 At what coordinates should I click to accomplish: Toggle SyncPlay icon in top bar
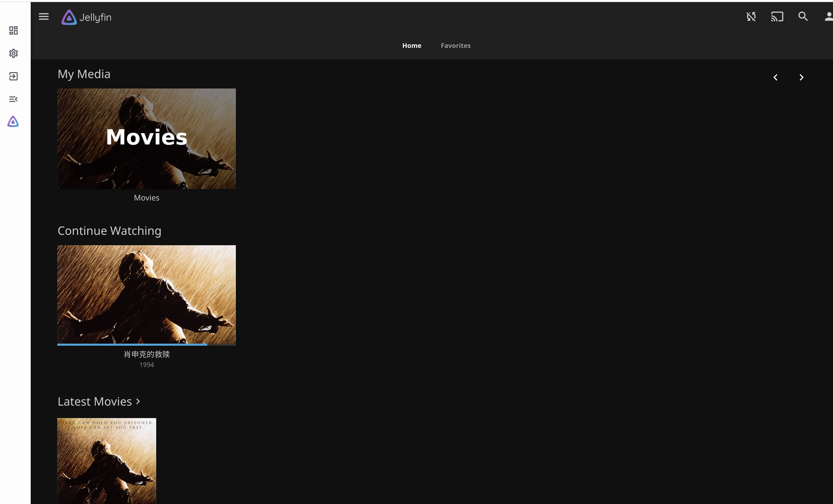point(751,17)
